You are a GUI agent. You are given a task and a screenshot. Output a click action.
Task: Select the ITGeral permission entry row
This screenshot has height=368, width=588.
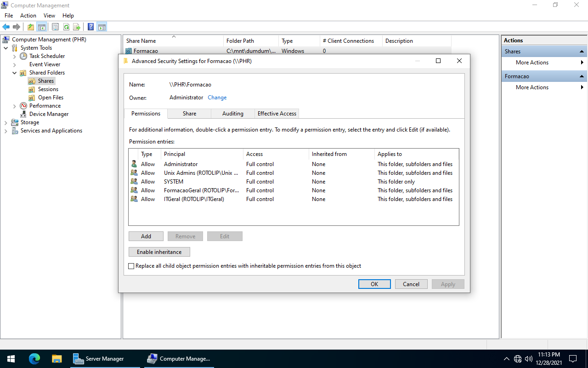click(194, 199)
